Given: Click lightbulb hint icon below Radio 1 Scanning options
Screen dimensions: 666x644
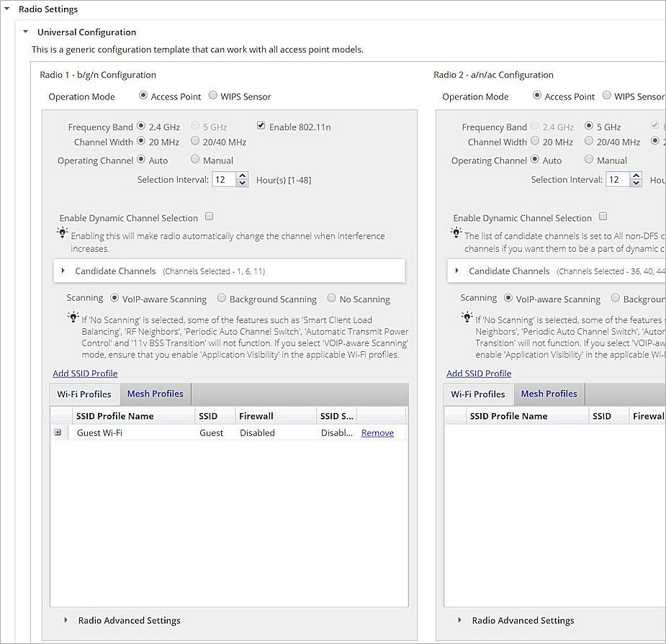Looking at the screenshot, I should pyautogui.click(x=73, y=317).
